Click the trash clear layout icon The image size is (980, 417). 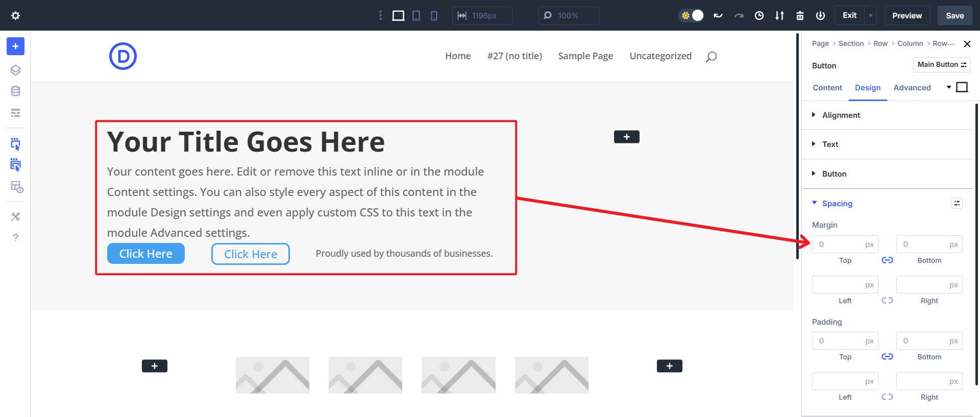800,15
